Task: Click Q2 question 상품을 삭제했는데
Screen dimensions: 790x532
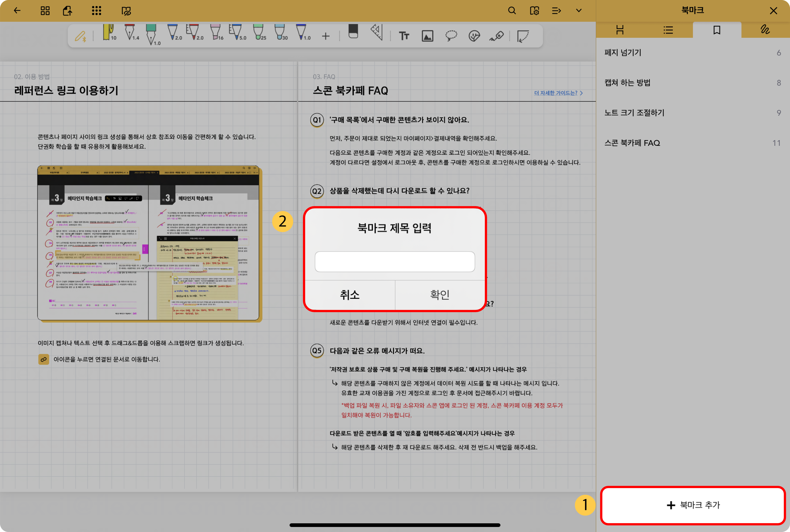Action: (399, 191)
